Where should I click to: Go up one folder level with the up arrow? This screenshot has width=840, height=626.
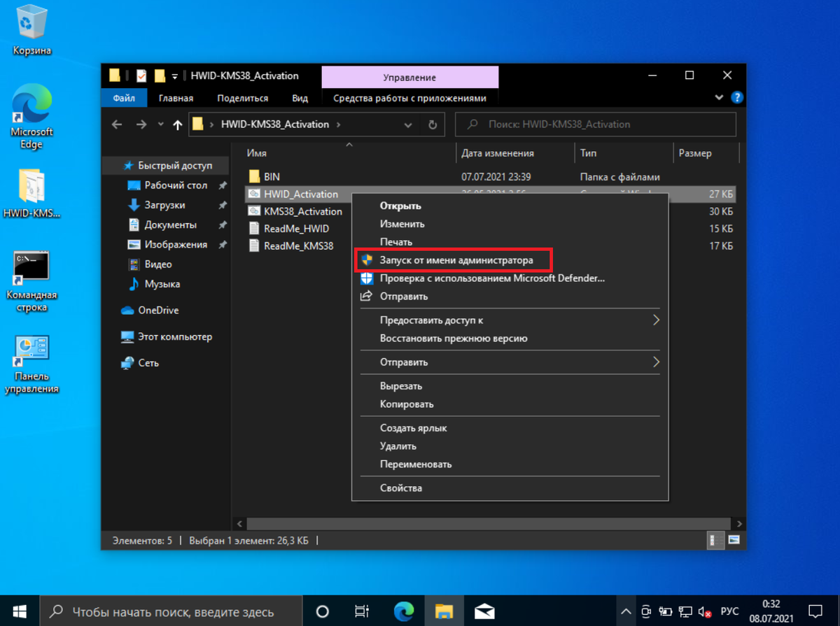coord(177,125)
